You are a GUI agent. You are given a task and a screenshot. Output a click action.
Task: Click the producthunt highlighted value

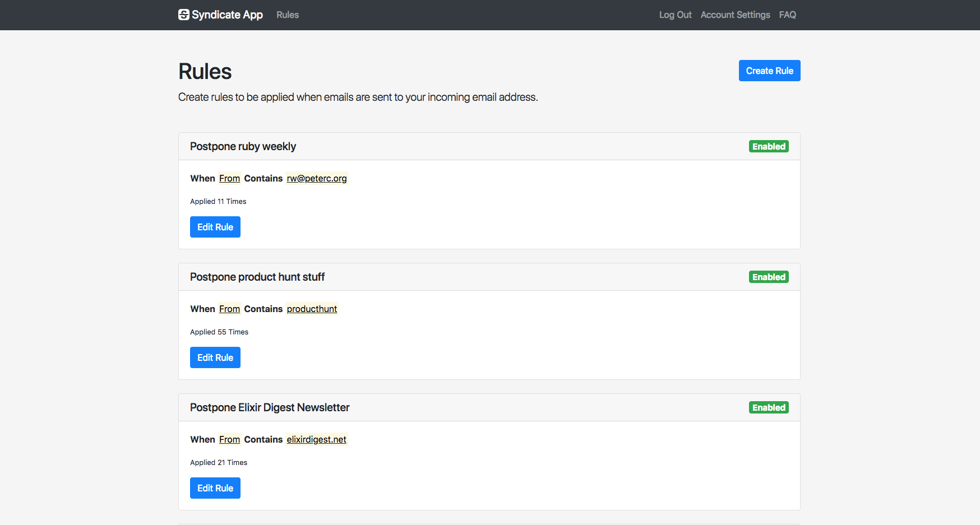[x=312, y=309]
